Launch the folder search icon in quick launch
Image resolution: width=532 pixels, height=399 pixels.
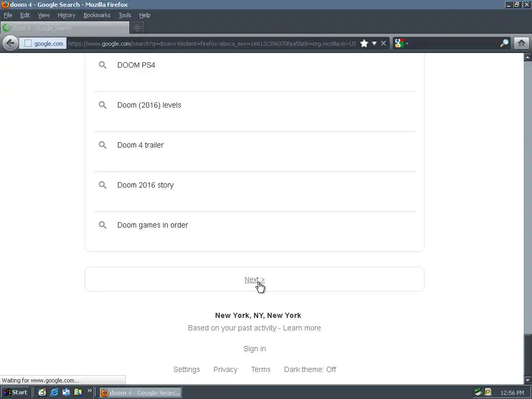coord(78,393)
